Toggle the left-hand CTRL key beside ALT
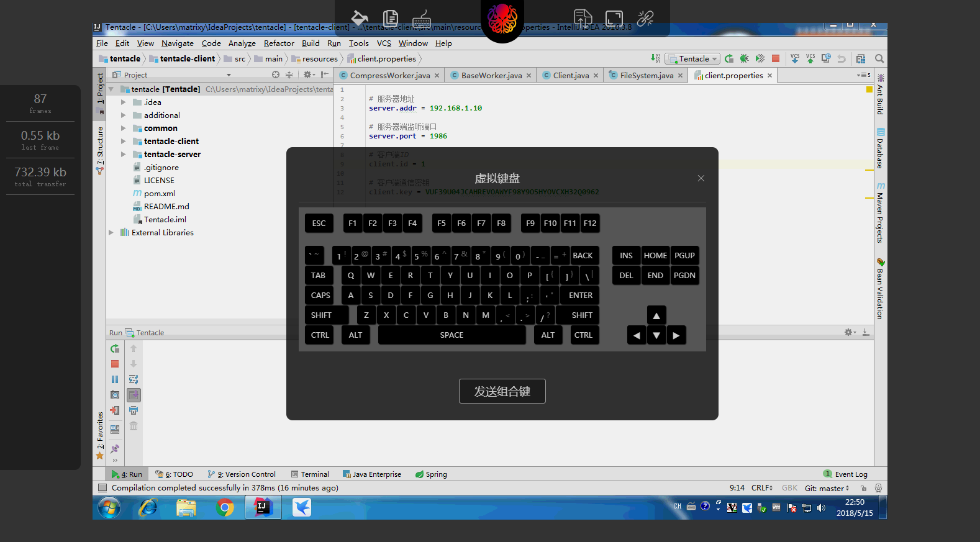Screen dimensions: 980x542 [x=320, y=335]
